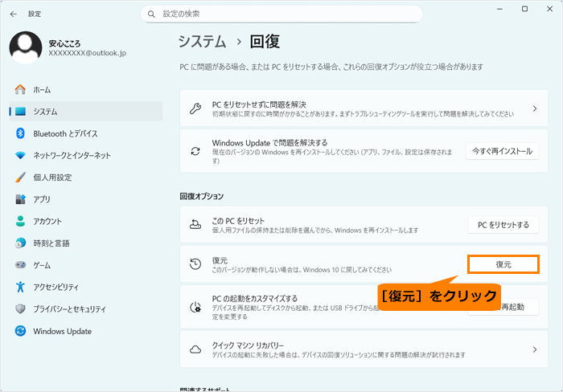563x392 pixels.
Task: Focus the 設定の検索 search field
Action: (281, 14)
